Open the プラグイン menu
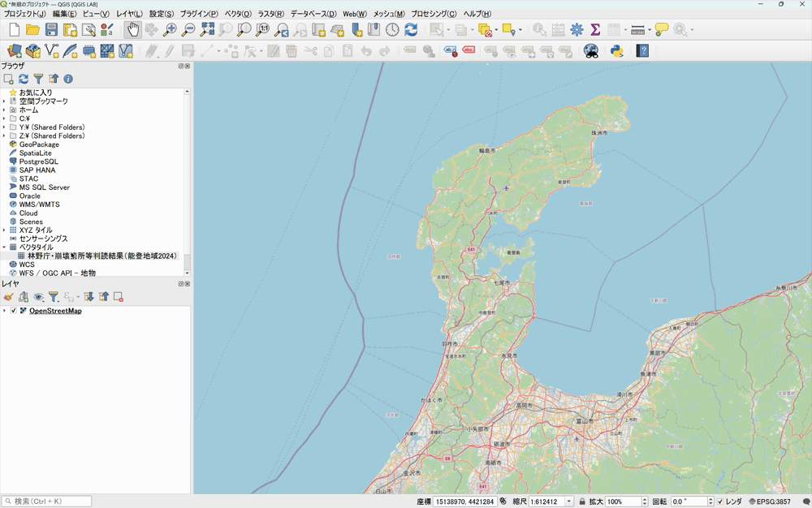 pos(199,14)
